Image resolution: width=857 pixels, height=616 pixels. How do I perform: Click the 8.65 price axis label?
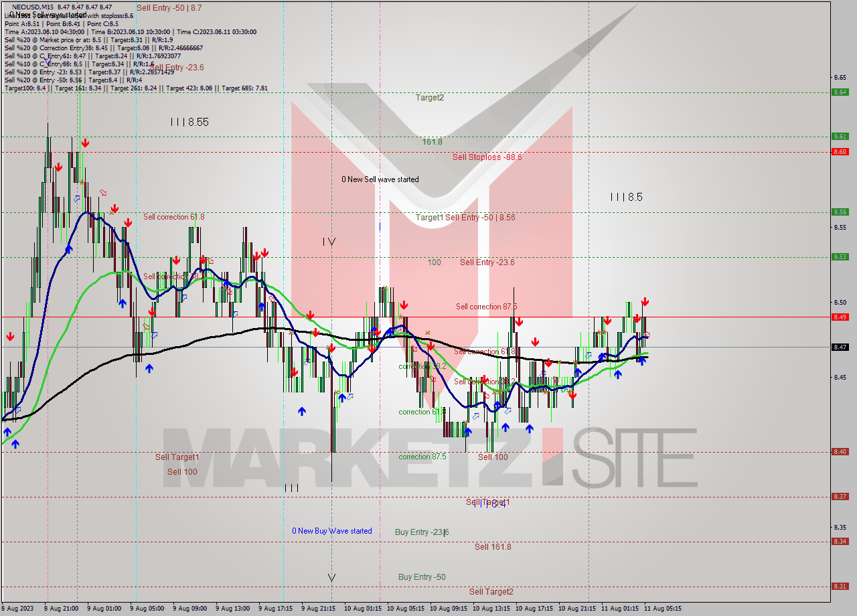click(x=840, y=77)
